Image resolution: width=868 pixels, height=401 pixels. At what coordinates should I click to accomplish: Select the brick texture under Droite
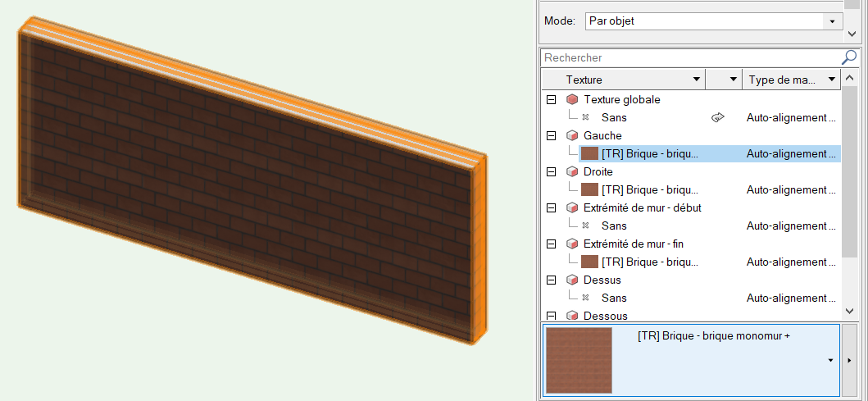[x=649, y=189]
